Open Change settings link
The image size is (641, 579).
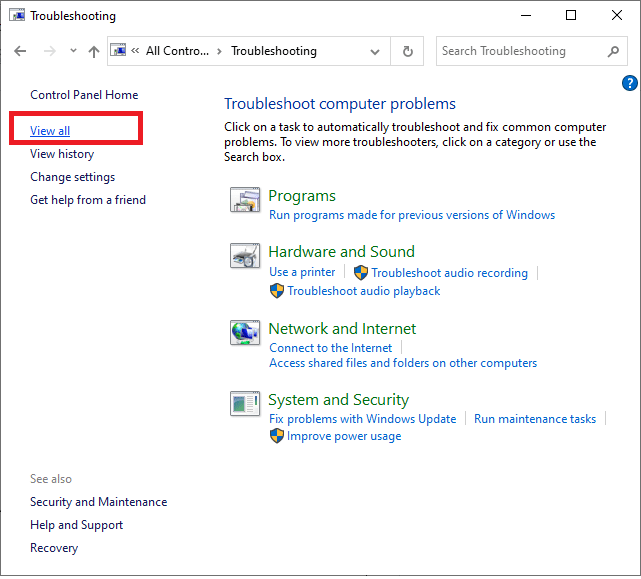[x=72, y=177]
